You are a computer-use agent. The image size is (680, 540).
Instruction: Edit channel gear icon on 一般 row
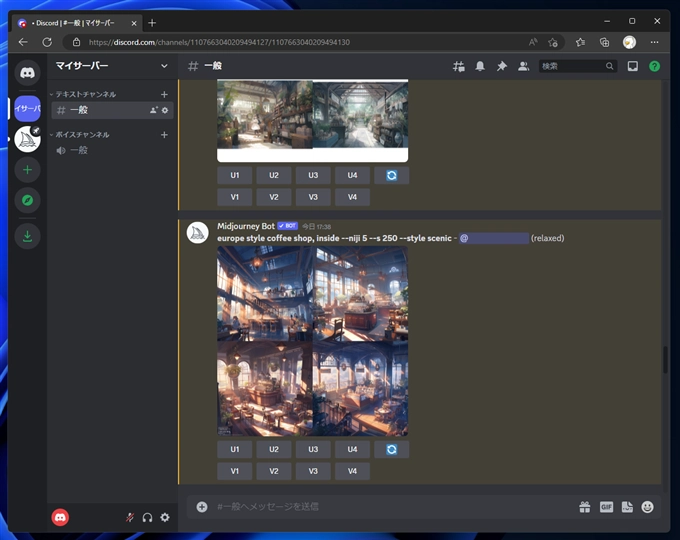(x=165, y=110)
